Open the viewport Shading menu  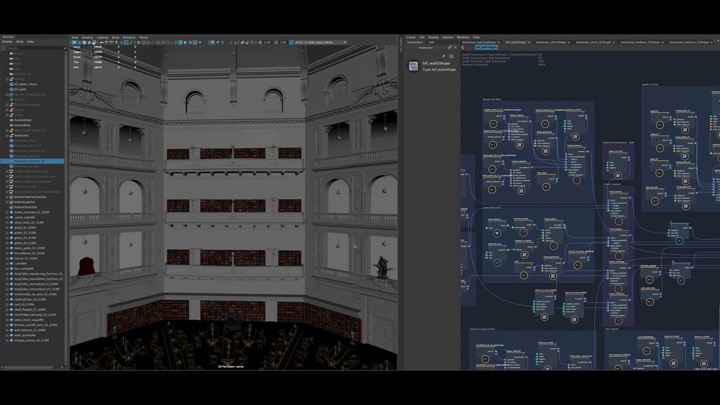coord(87,38)
